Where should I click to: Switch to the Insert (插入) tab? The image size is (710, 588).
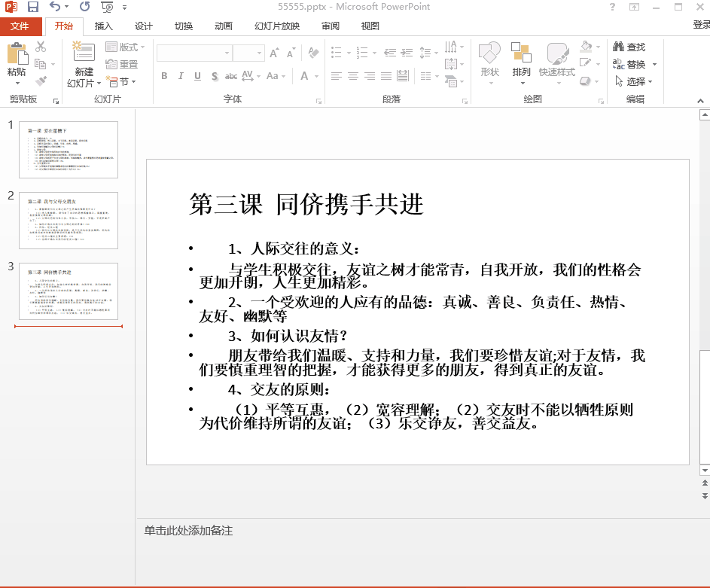[x=103, y=26]
